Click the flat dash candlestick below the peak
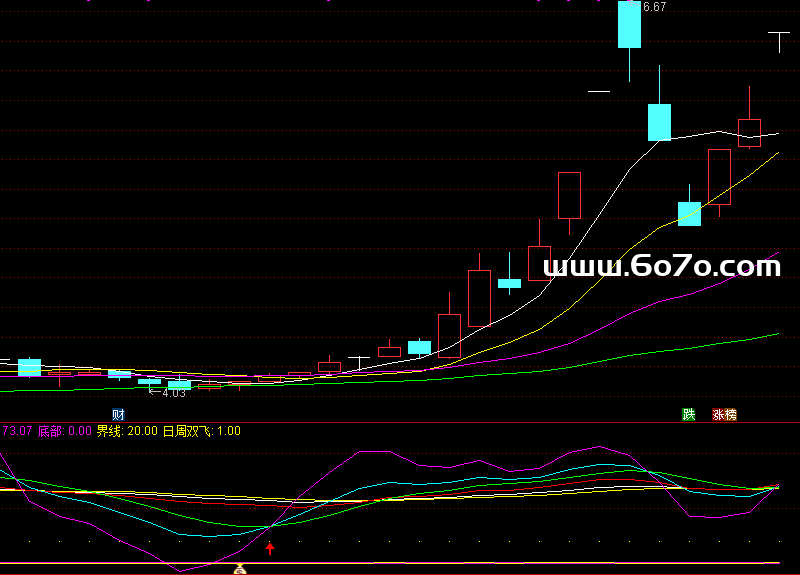This screenshot has height=575, width=800. 599,91
